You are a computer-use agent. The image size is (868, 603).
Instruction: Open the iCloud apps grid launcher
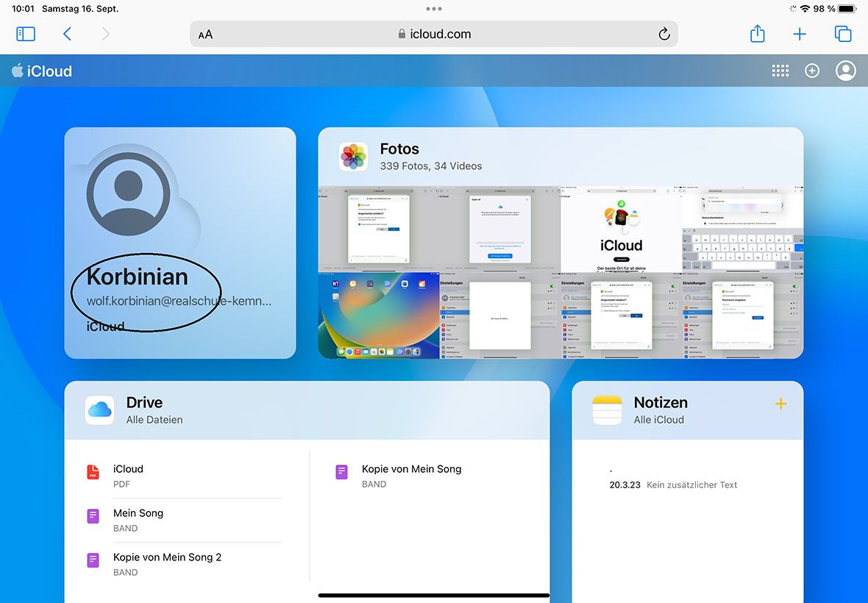(780, 71)
